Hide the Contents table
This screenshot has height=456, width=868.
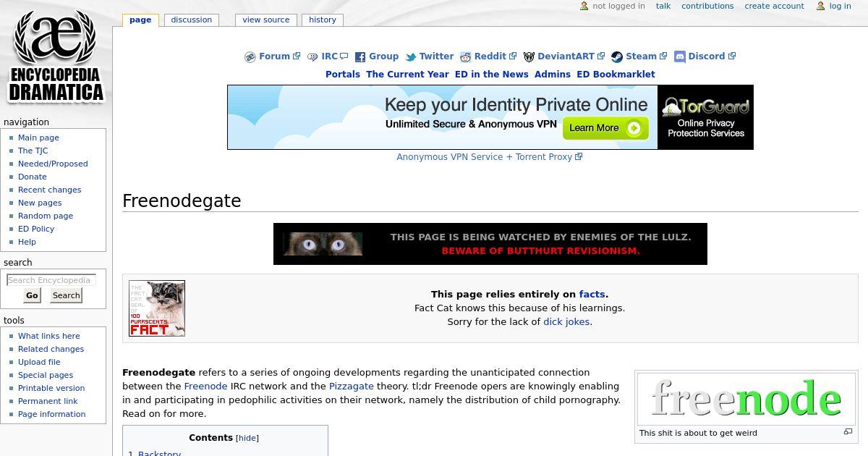[x=247, y=438]
